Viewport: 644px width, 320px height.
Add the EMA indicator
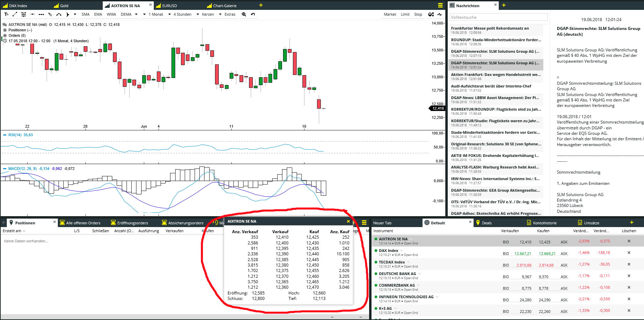98,14
